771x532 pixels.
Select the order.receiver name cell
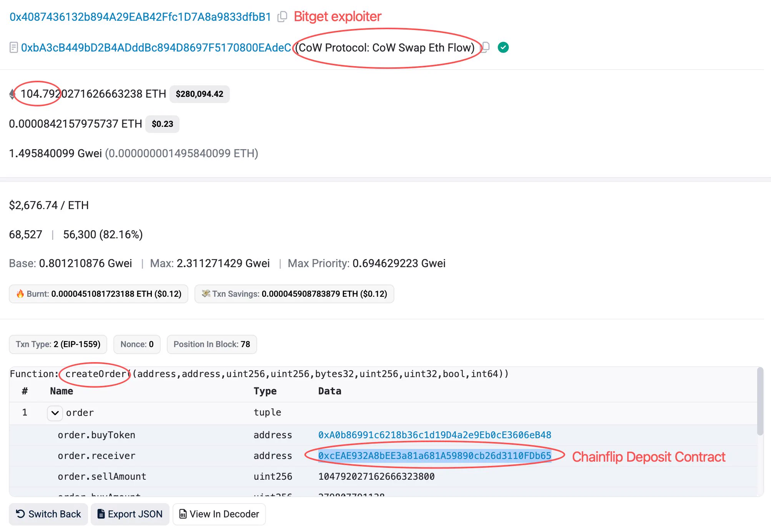[96, 456]
